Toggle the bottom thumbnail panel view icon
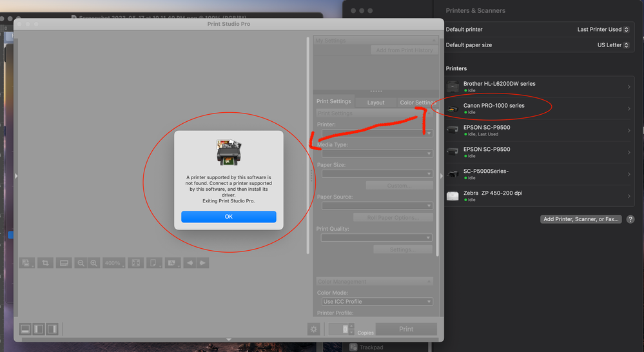644x352 pixels. (x=25, y=329)
